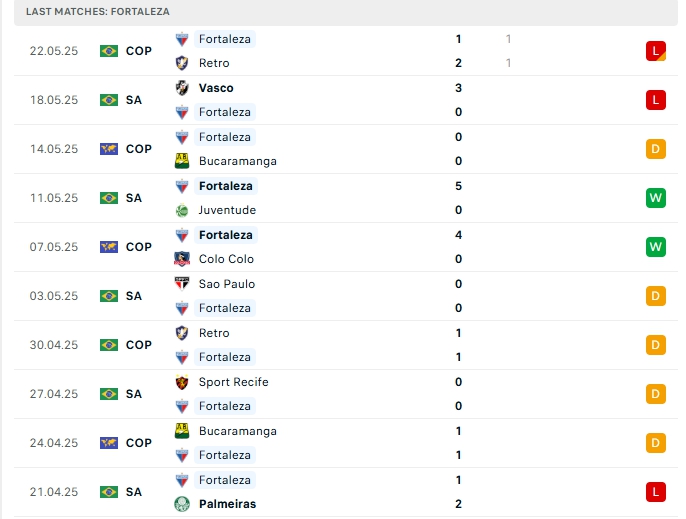The width and height of the screenshot is (686, 519).
Task: Select the SA competition label on 11.05.25
Action: (134, 198)
